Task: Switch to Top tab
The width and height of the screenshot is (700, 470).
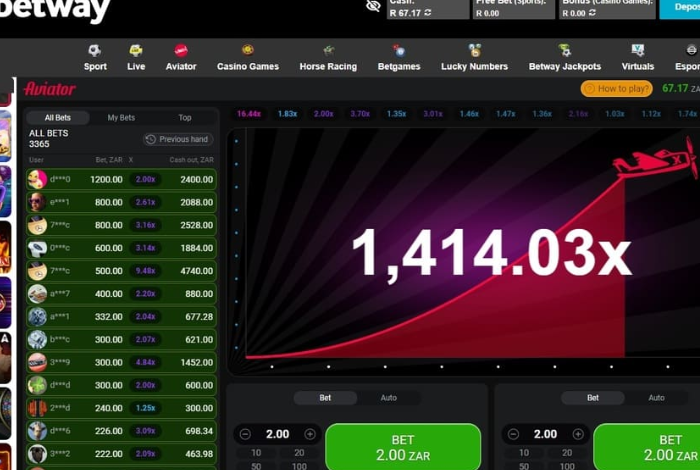Action: 185,118
